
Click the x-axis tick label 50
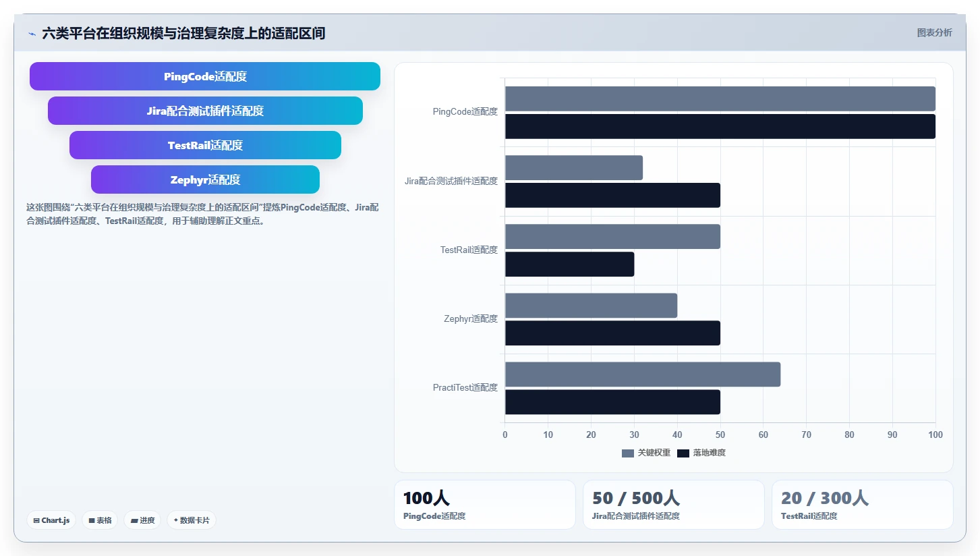720,435
